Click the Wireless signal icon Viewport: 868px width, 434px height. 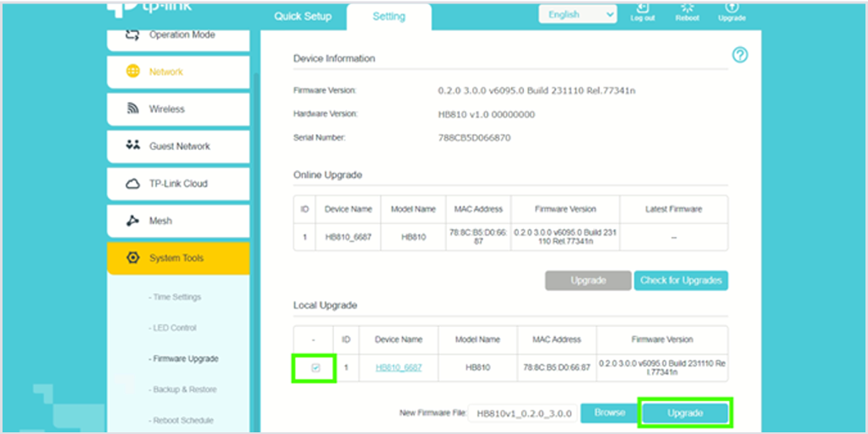(x=133, y=109)
